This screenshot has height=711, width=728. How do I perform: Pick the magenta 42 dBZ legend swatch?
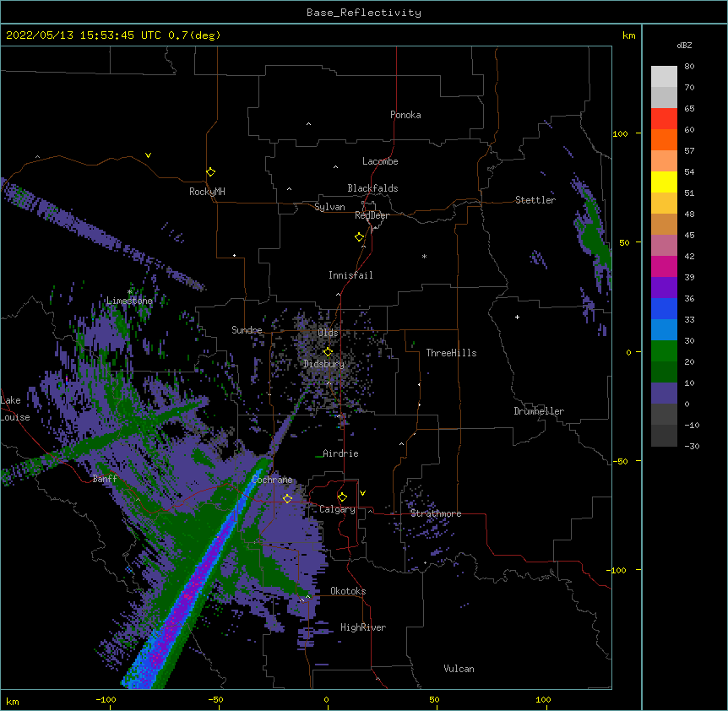[x=664, y=266]
